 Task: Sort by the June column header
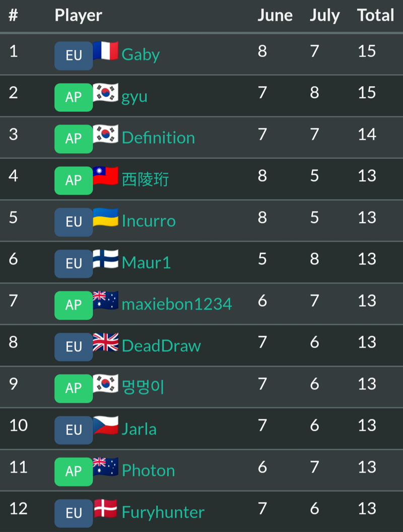click(275, 15)
